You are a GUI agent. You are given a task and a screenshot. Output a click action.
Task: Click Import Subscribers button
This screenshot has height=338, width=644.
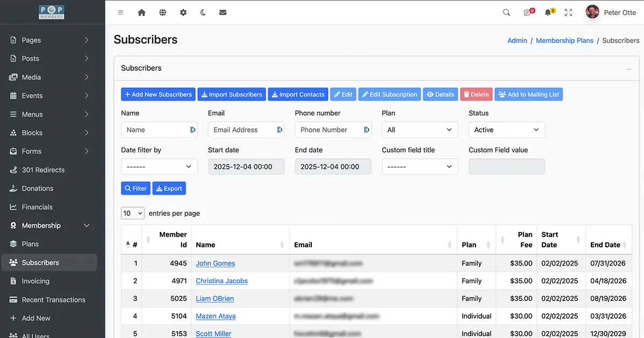tap(232, 94)
